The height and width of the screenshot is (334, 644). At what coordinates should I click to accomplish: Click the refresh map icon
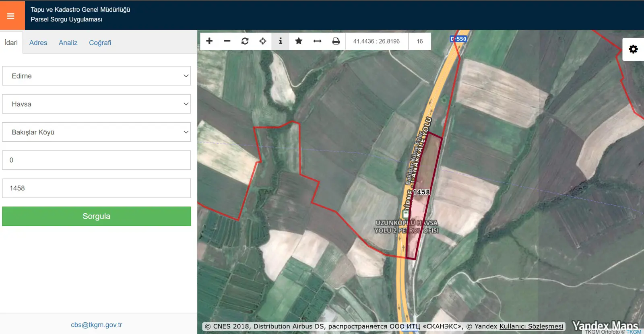245,41
